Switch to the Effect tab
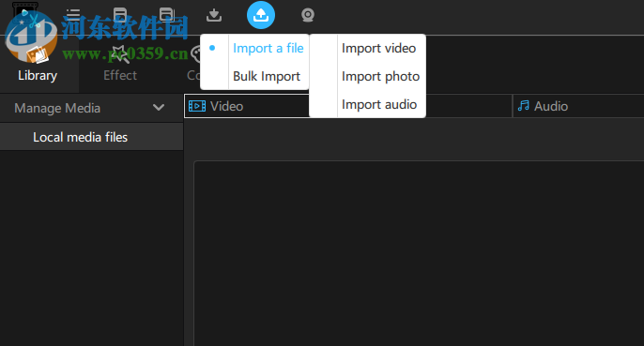The image size is (644, 346). 120,65
